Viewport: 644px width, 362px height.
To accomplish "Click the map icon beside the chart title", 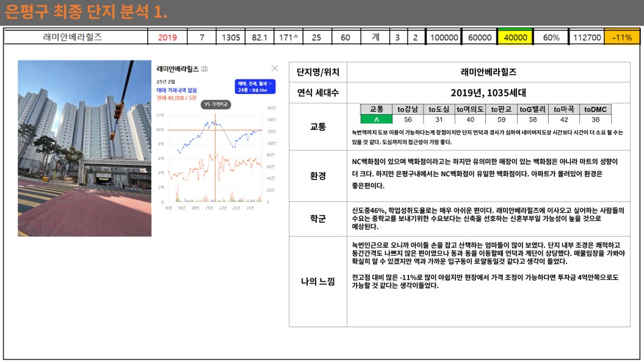I will [x=204, y=69].
